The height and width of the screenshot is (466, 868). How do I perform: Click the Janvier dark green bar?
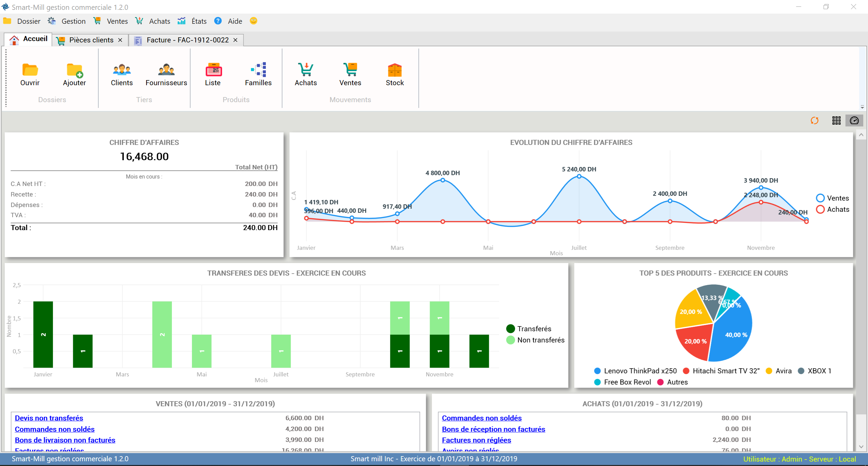[43, 334]
